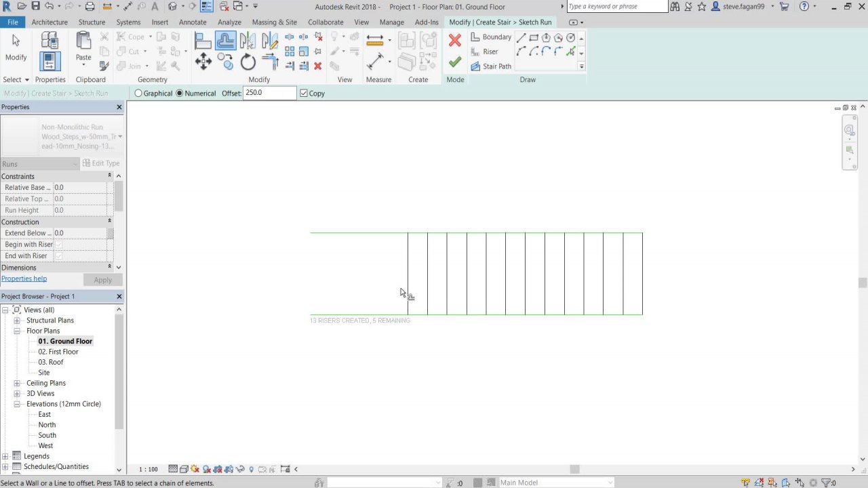Expand the Legends tree node

5,456
